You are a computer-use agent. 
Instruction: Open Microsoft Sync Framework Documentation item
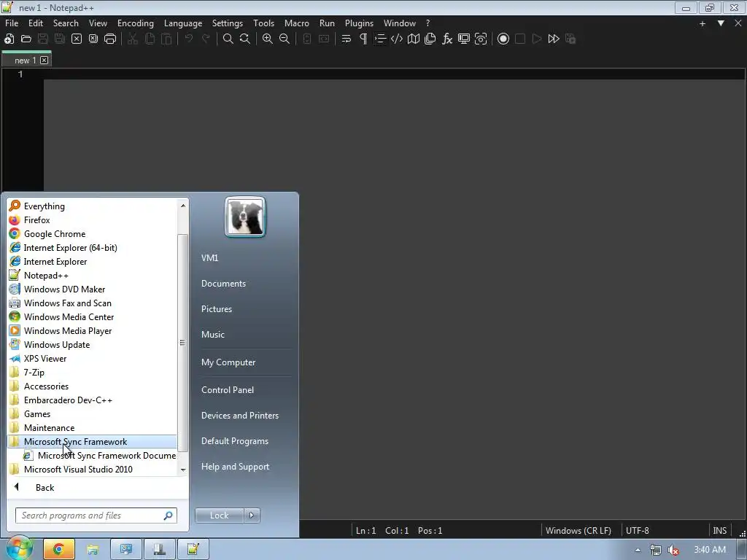(100, 455)
